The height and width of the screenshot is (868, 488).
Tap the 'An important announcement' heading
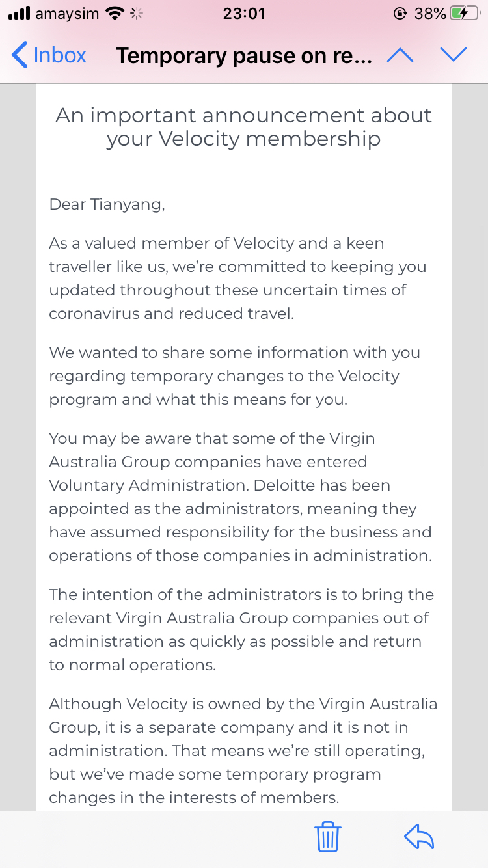(x=243, y=126)
